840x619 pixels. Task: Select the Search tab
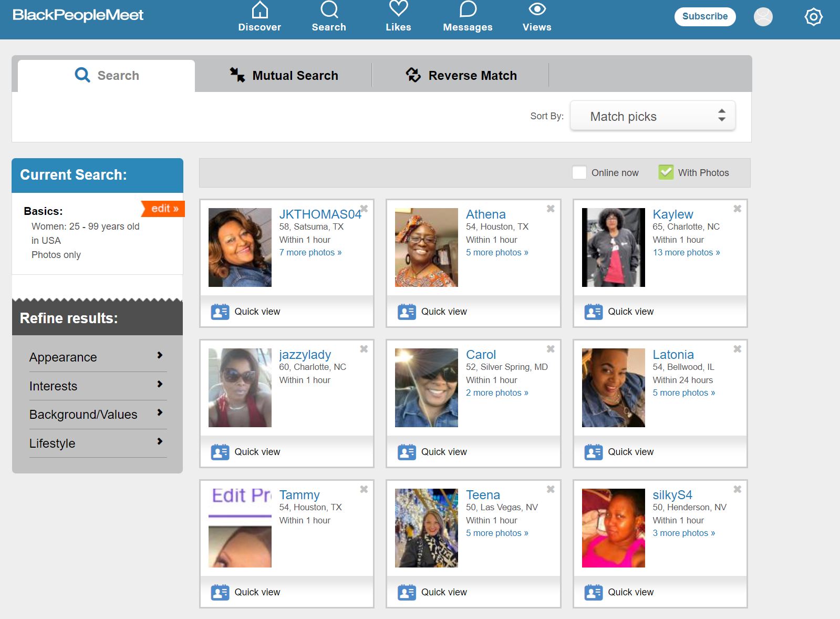tap(107, 75)
